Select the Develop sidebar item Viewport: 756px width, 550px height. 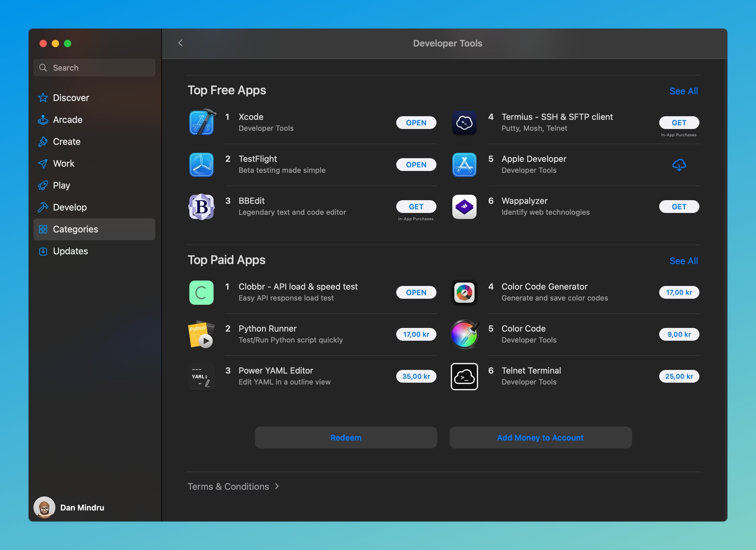point(70,207)
